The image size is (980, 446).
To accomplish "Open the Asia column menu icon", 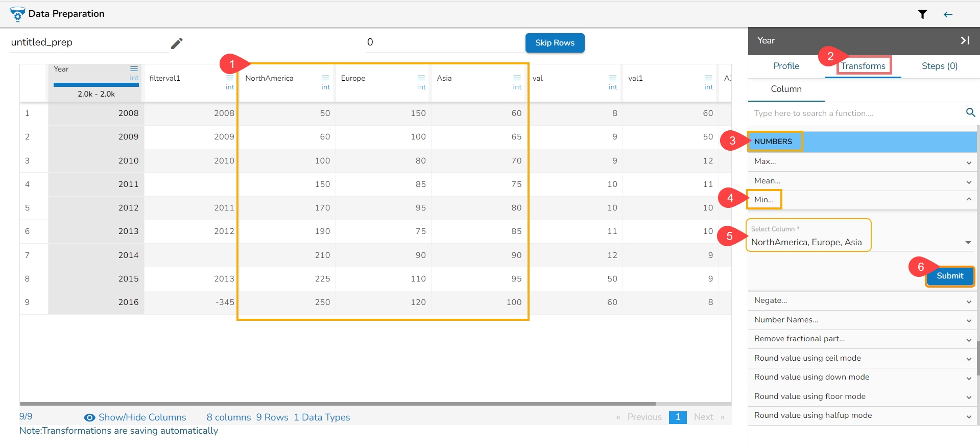I will pos(517,78).
